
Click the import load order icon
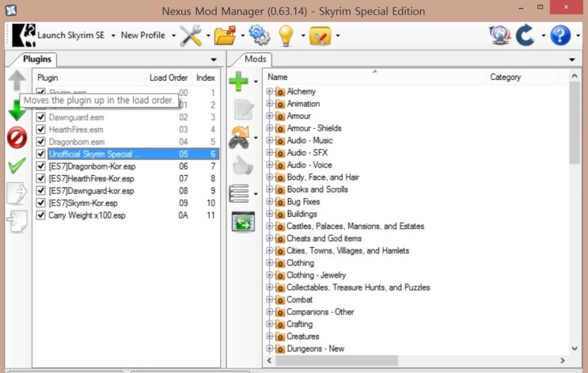tap(17, 222)
